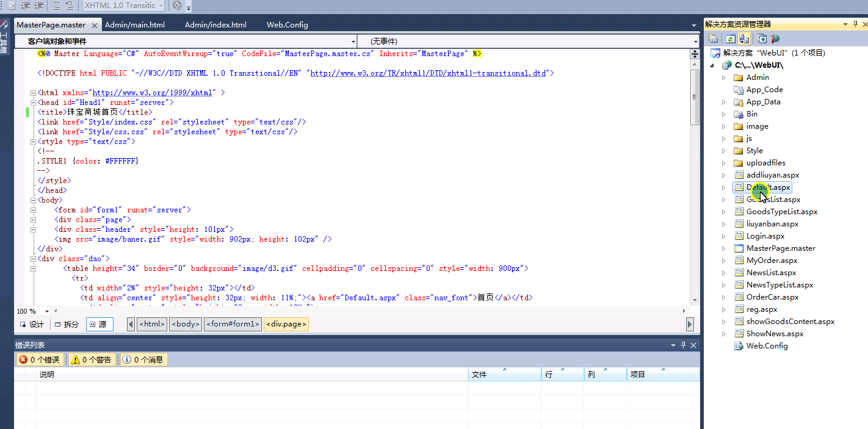Select the solution 'WebUI' root node
Viewport: 868px width, 429px height.
(769, 53)
